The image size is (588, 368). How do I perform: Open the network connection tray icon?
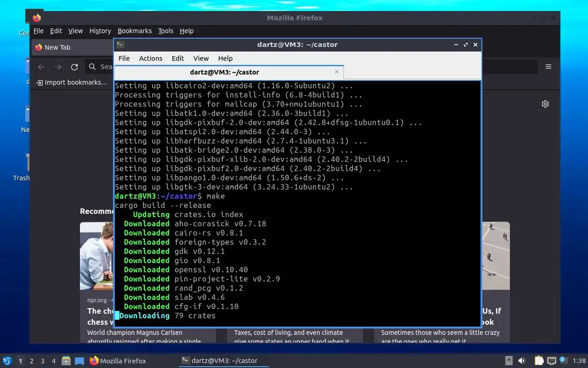click(551, 361)
